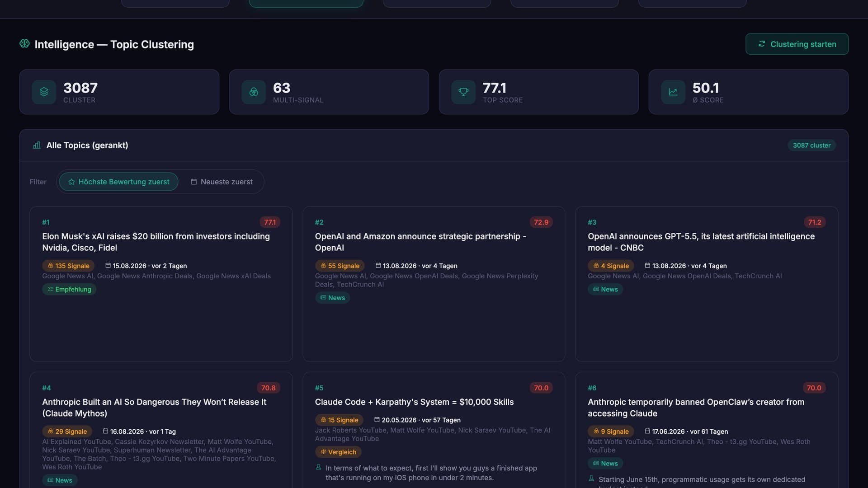Click the Empfehlung tag on topic #1
868x488 pixels.
point(69,289)
